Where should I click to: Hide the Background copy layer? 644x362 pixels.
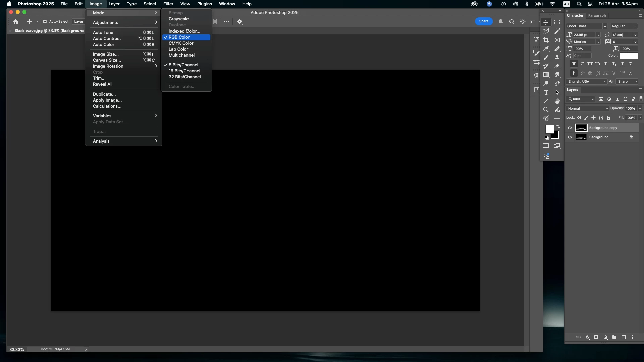(570, 128)
